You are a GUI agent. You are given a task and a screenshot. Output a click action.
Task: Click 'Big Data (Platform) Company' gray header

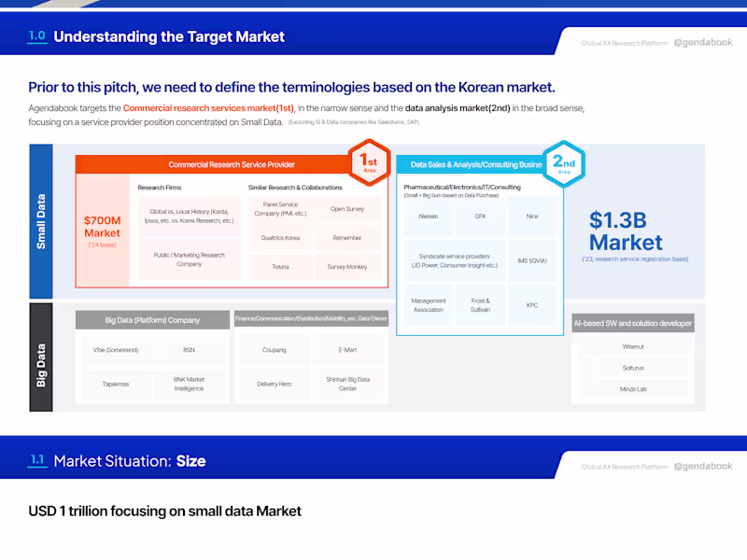click(152, 320)
